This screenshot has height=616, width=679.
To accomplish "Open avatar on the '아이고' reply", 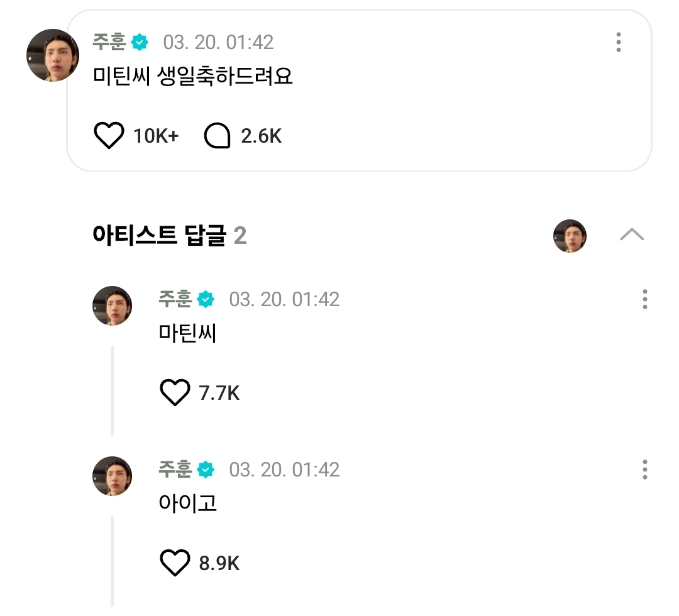I will click(113, 476).
